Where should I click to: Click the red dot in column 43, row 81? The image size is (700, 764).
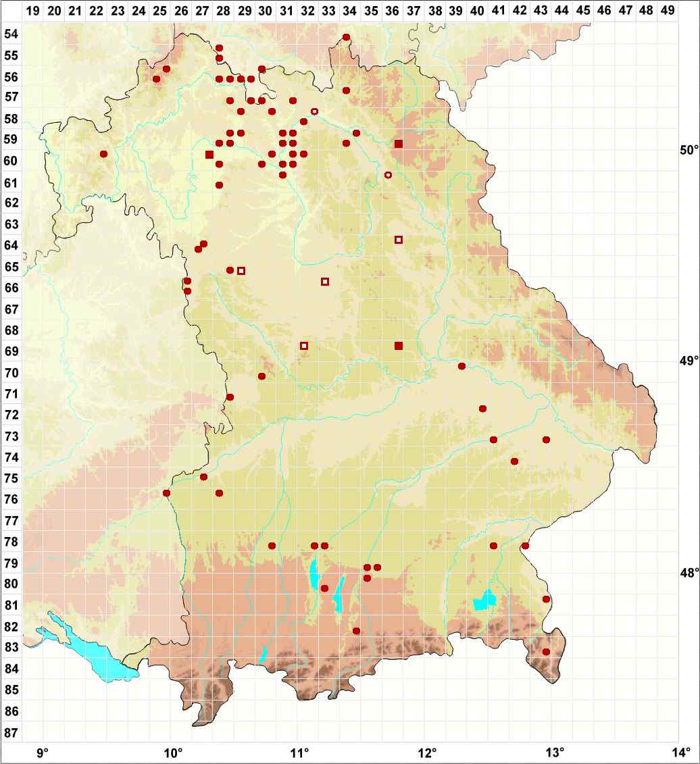[x=546, y=599]
